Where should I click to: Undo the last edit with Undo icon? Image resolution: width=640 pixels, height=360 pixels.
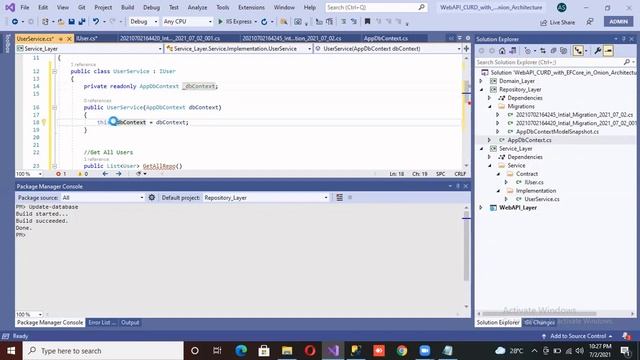pos(96,22)
